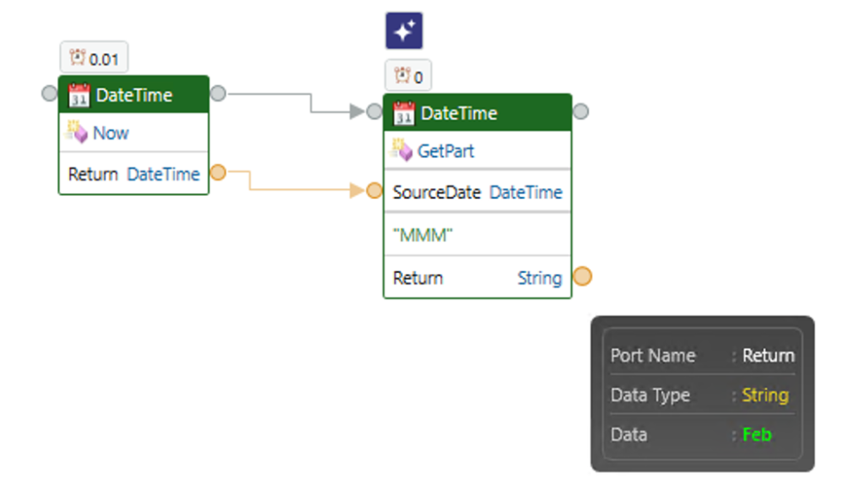Click the Feb data value in tooltip
Screen dimensions: 847x504
(757, 434)
